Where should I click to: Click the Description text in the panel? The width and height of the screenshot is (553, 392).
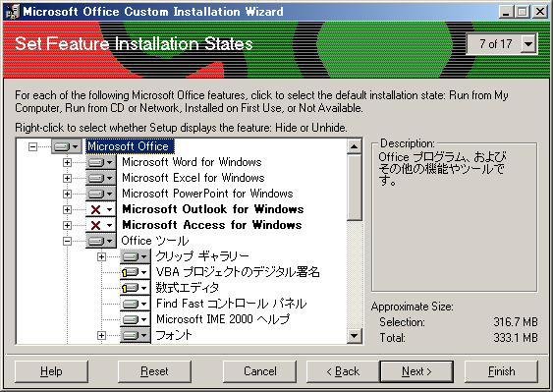[x=442, y=169]
